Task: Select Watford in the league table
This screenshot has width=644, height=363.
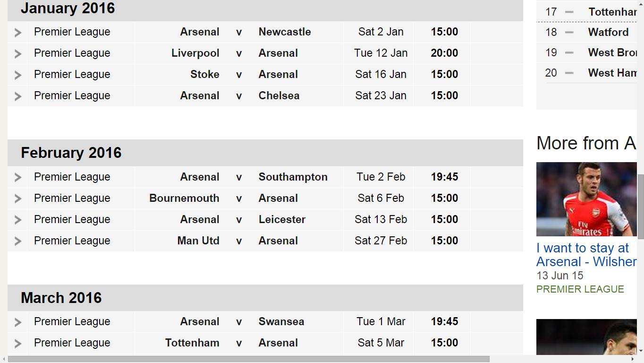Action: pyautogui.click(x=608, y=32)
